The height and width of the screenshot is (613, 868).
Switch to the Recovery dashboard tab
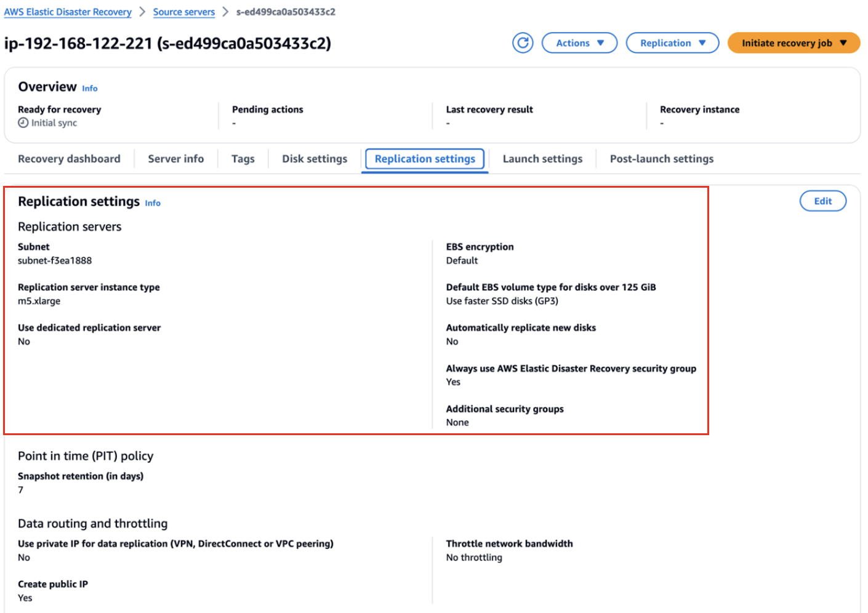[x=69, y=159]
